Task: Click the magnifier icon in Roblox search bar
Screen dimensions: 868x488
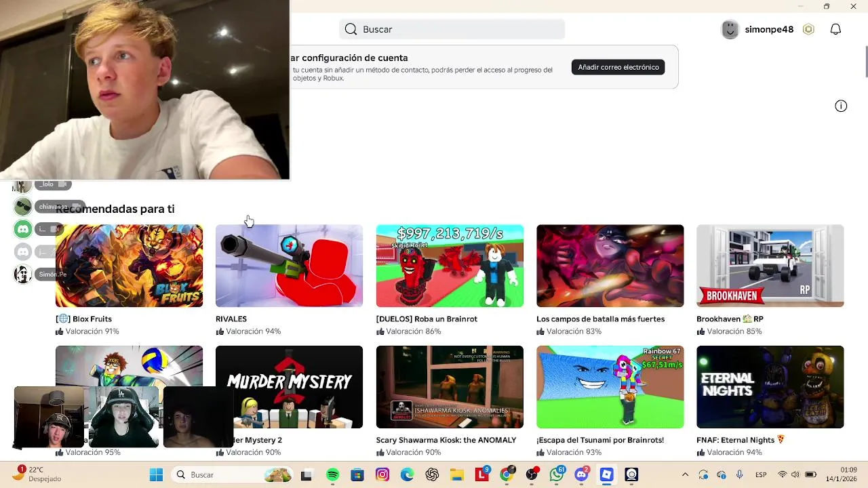Action: pos(351,29)
